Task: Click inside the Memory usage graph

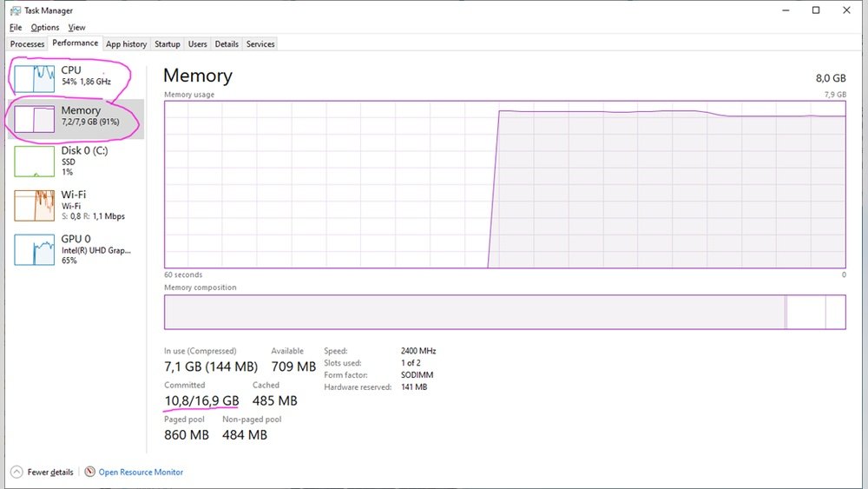Action: [x=504, y=184]
